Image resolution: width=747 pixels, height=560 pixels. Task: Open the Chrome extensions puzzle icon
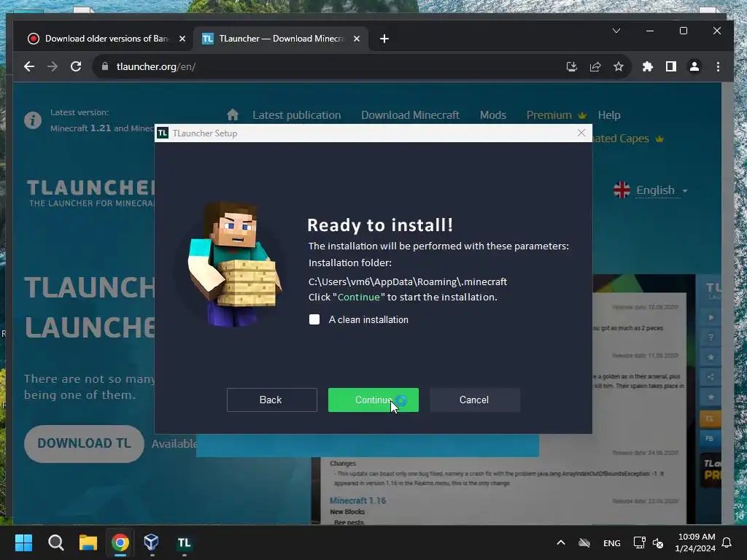pos(648,66)
